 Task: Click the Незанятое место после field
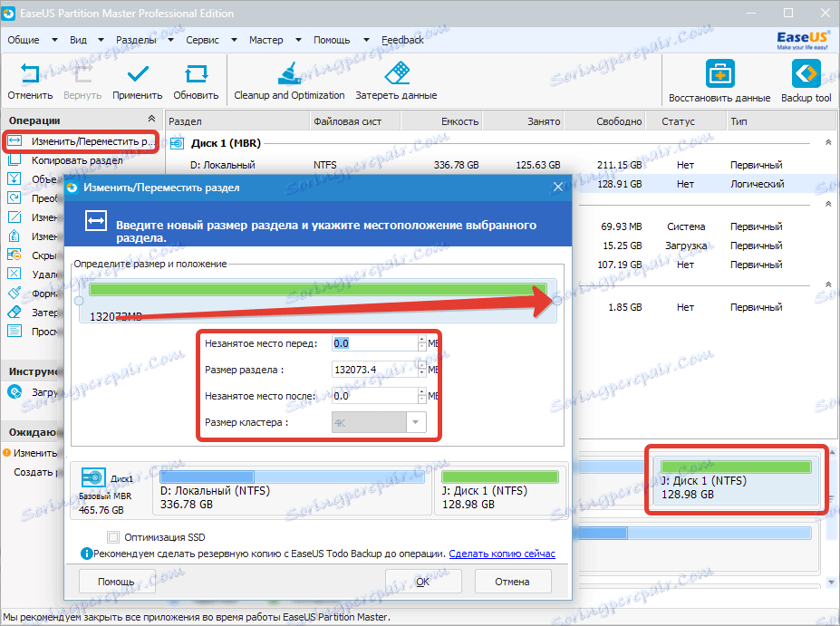[375, 396]
